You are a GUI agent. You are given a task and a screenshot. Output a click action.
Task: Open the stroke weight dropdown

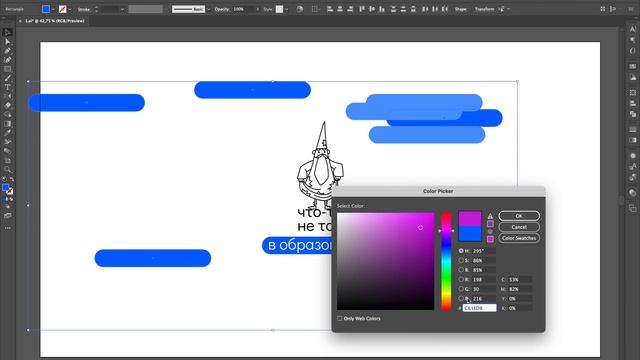[122, 9]
